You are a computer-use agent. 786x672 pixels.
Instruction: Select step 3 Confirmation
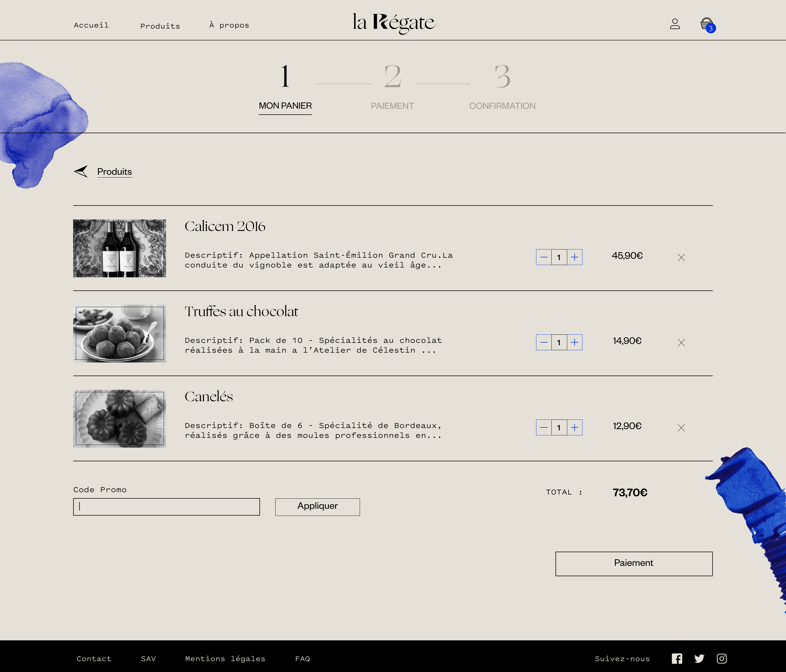(502, 87)
